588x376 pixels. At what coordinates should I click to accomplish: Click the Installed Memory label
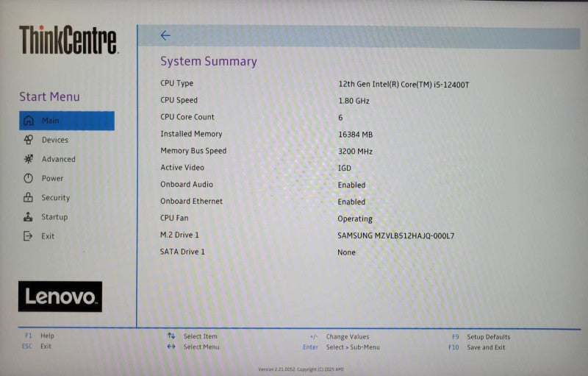[191, 134]
